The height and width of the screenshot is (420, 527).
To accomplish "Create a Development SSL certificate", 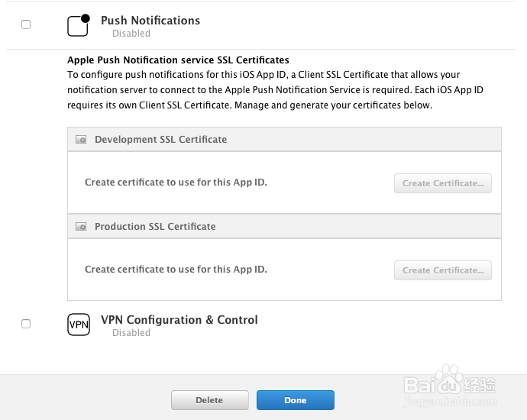I will click(x=443, y=183).
